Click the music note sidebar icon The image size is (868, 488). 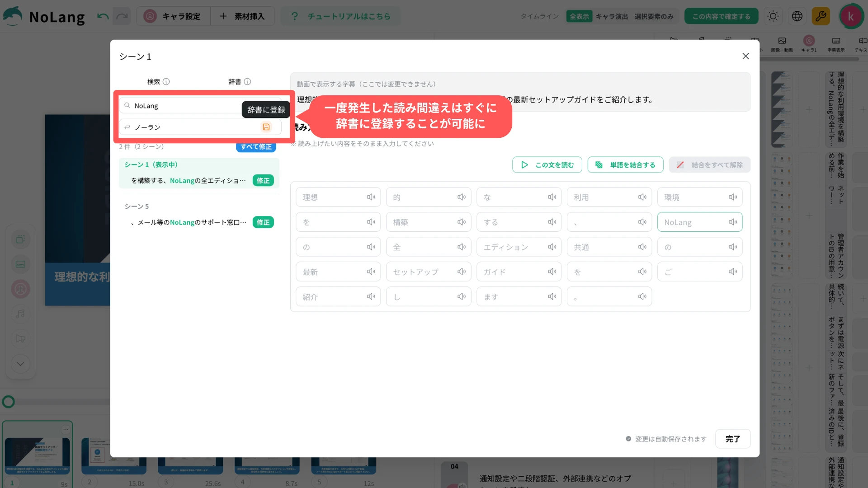click(20, 314)
